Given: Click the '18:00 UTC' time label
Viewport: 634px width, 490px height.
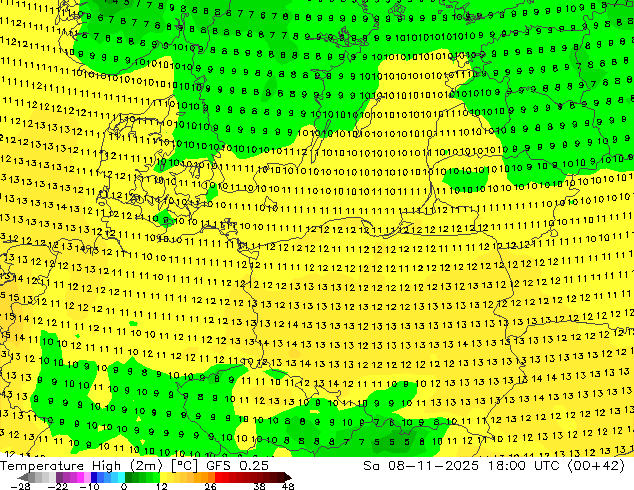Looking at the screenshot, I should click(523, 466).
